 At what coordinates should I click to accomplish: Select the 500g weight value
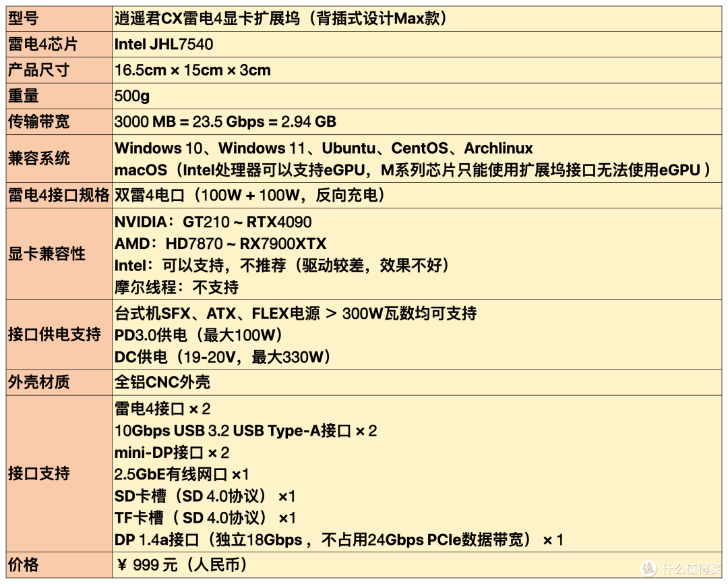[x=132, y=96]
